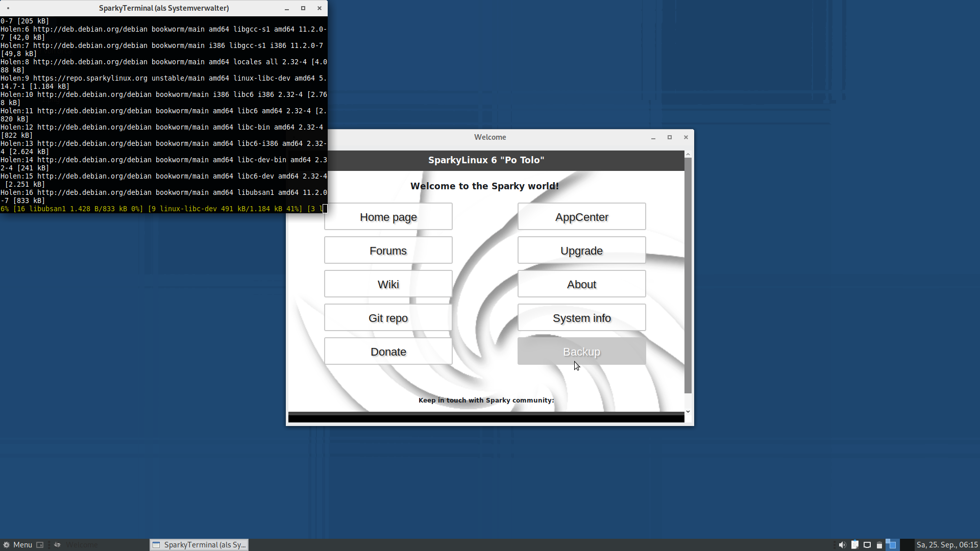Switch to the second dark workspace
Image resolution: width=980 pixels, height=551 pixels.
(907, 545)
